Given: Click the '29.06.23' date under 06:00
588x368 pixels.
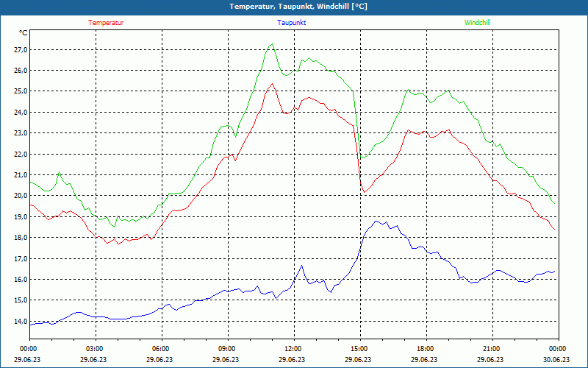Looking at the screenshot, I should 159,359.
